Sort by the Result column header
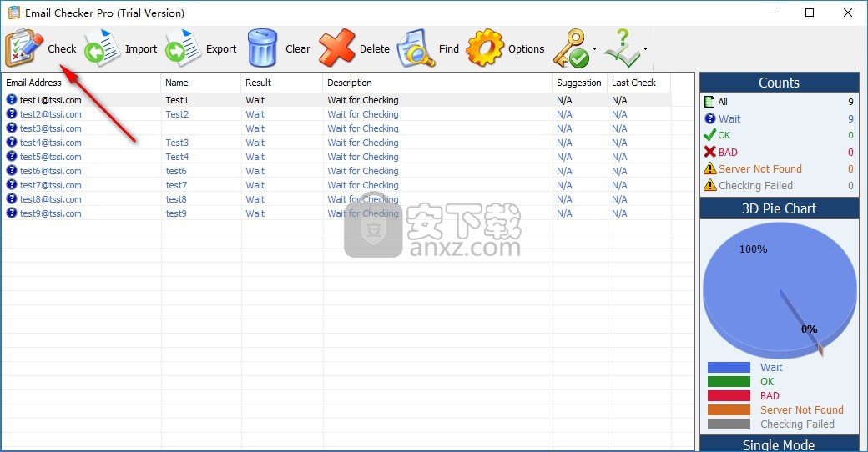 [282, 83]
